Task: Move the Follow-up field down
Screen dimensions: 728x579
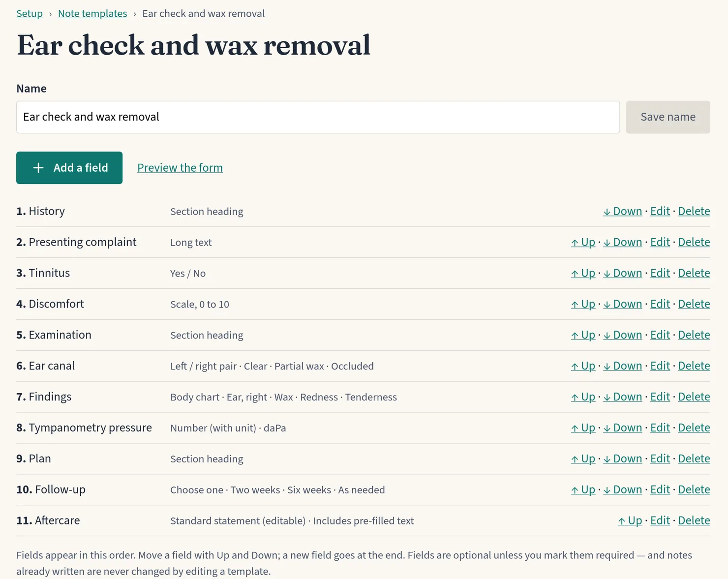Action: point(623,490)
